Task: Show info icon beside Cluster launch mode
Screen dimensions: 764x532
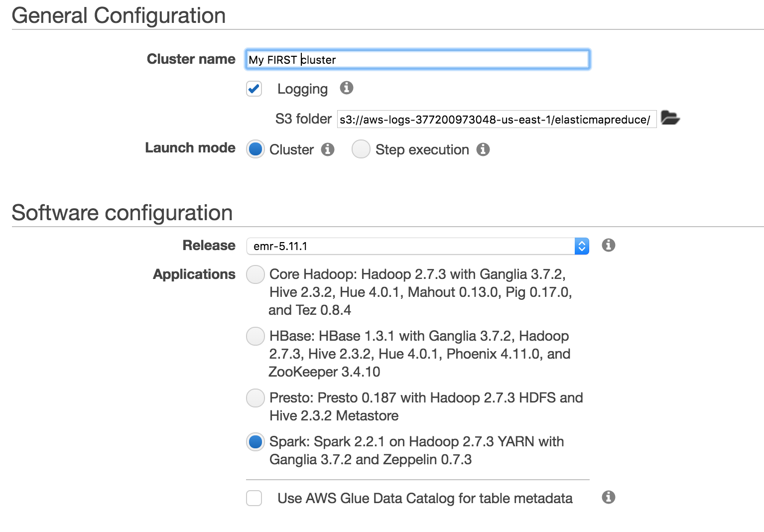Action: click(x=328, y=149)
